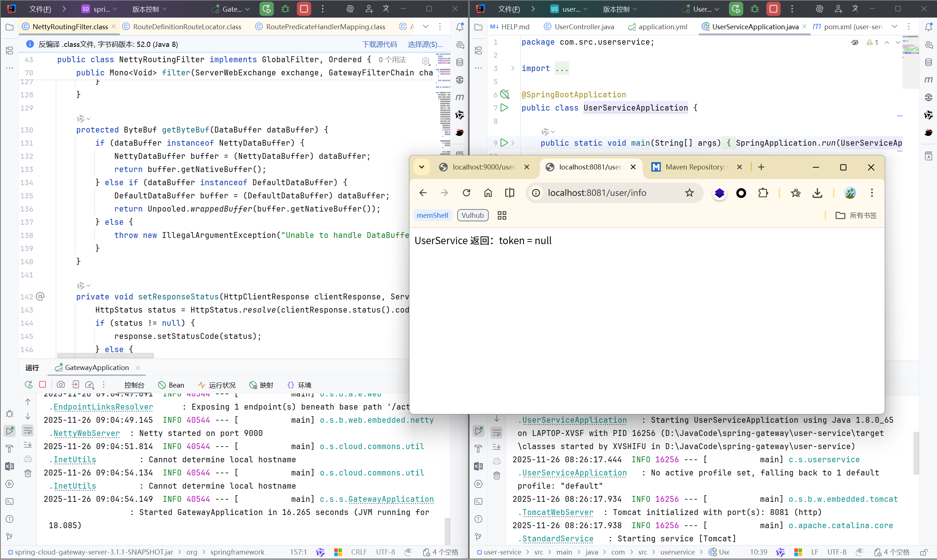This screenshot has height=560, width=937.
Task: Click the Vulhub bookmark button
Action: pos(473,215)
